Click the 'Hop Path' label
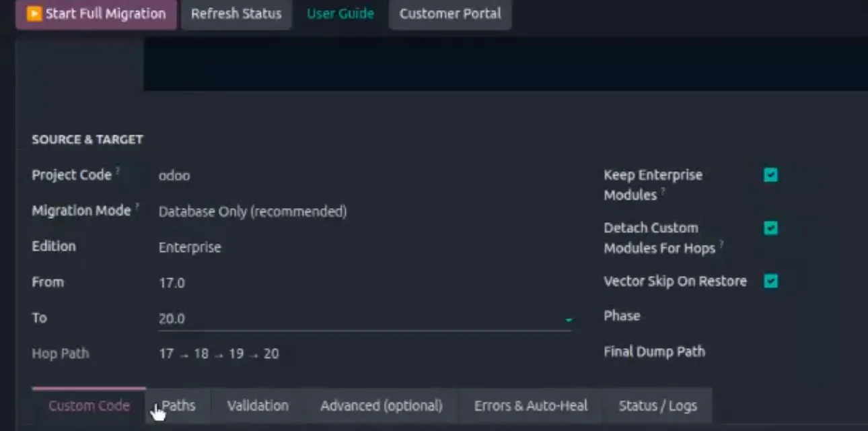This screenshot has height=431, width=868. click(x=61, y=354)
